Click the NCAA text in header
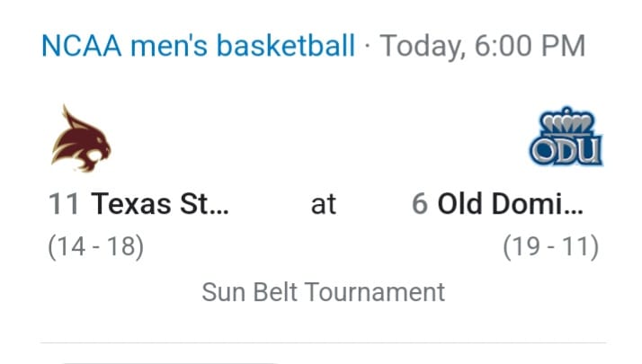 [x=82, y=46]
